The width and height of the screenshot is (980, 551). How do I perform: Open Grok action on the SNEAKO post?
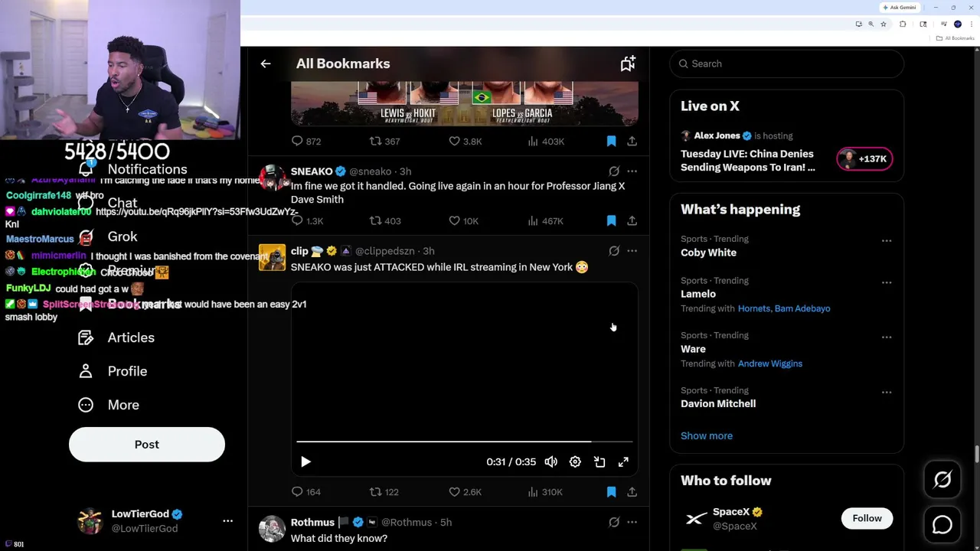pyautogui.click(x=614, y=171)
